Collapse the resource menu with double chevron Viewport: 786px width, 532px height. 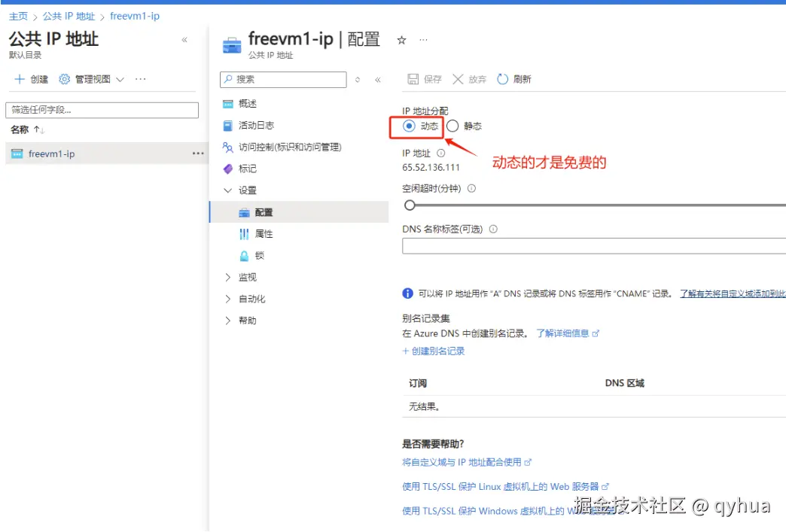(377, 80)
